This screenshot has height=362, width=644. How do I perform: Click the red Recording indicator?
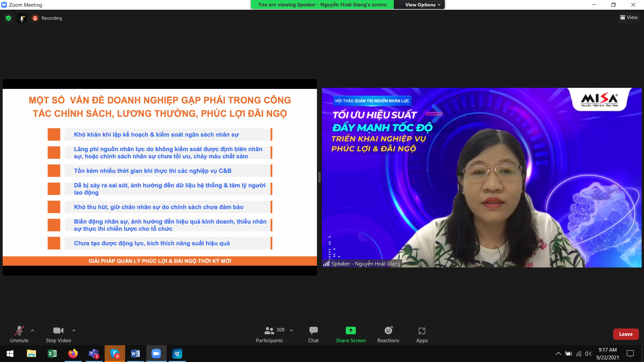(x=35, y=18)
